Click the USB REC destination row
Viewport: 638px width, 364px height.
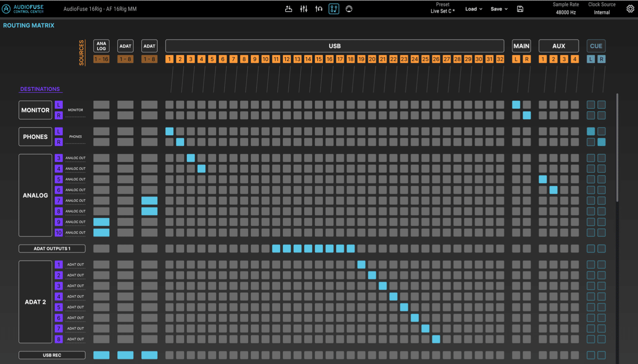tap(52, 355)
